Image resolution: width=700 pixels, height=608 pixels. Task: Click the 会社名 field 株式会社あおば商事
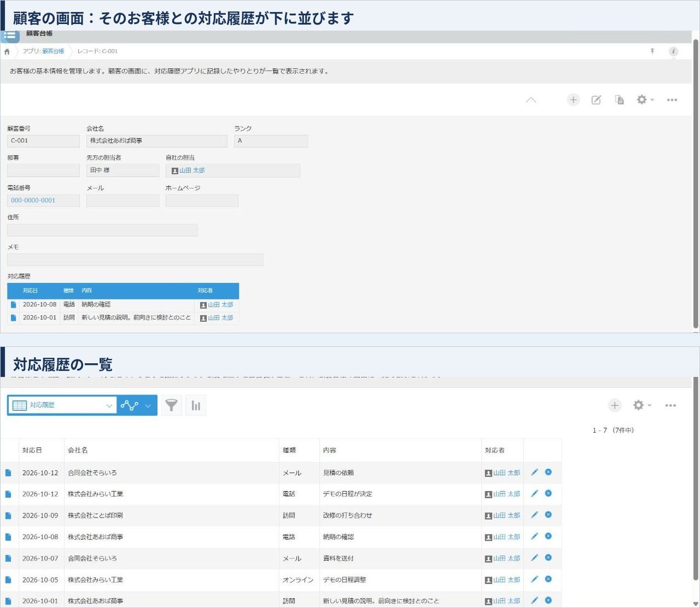point(157,141)
